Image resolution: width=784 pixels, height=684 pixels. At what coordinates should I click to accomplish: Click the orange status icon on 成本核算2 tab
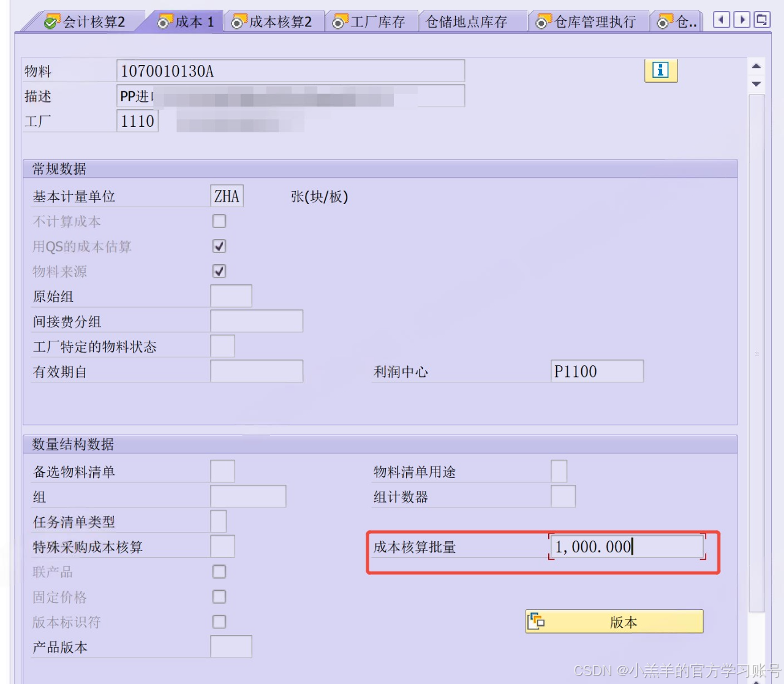[236, 21]
